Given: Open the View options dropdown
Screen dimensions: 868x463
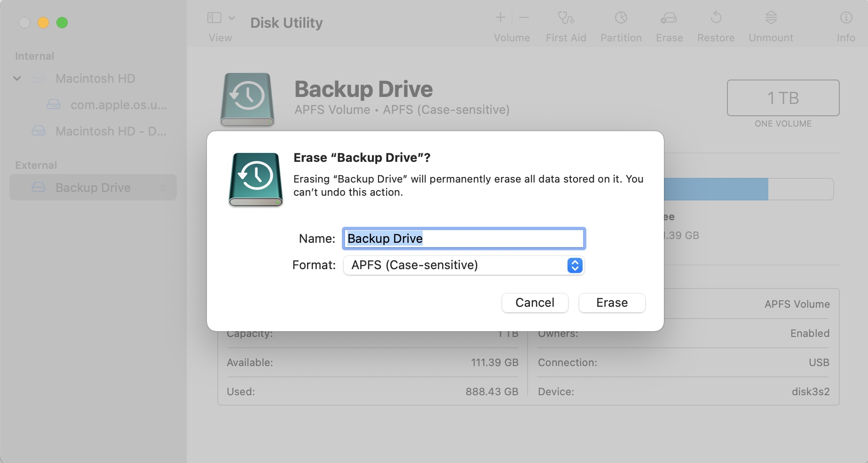Looking at the screenshot, I should tap(232, 18).
